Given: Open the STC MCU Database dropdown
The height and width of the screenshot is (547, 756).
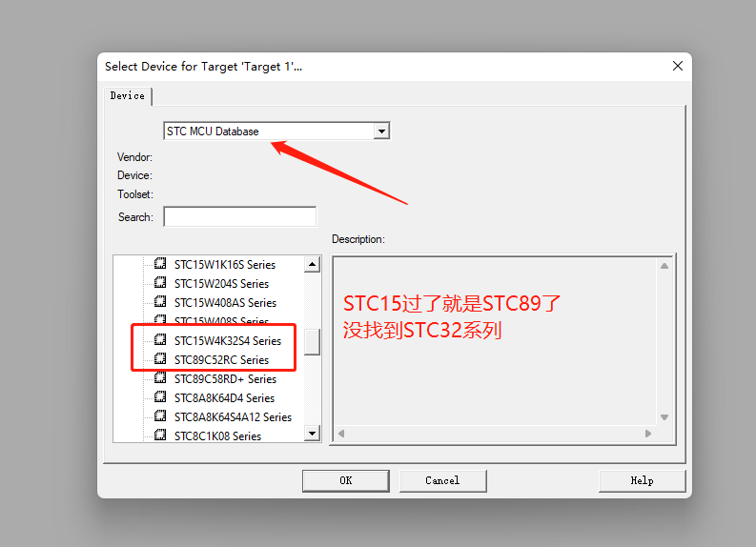Looking at the screenshot, I should (x=381, y=132).
